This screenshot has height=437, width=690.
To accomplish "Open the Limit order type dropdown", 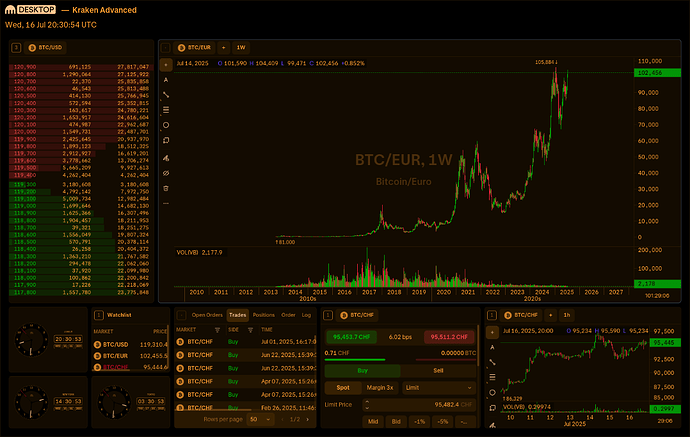I will tap(439, 388).
